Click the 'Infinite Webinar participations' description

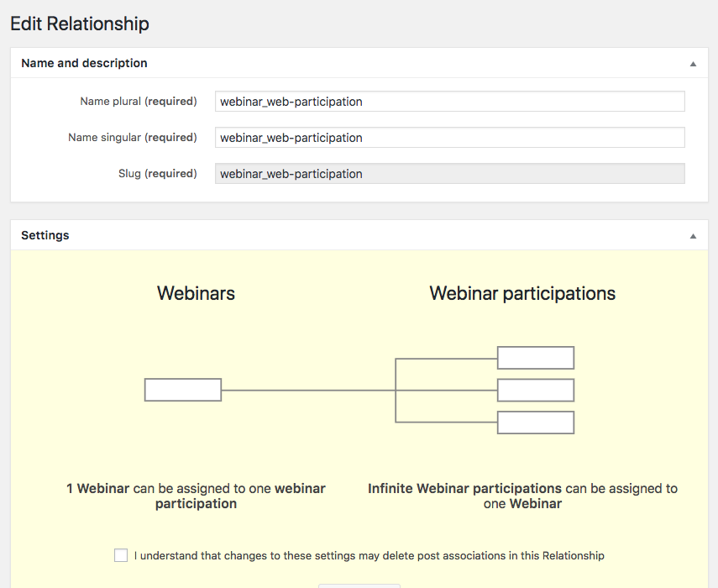click(x=522, y=496)
